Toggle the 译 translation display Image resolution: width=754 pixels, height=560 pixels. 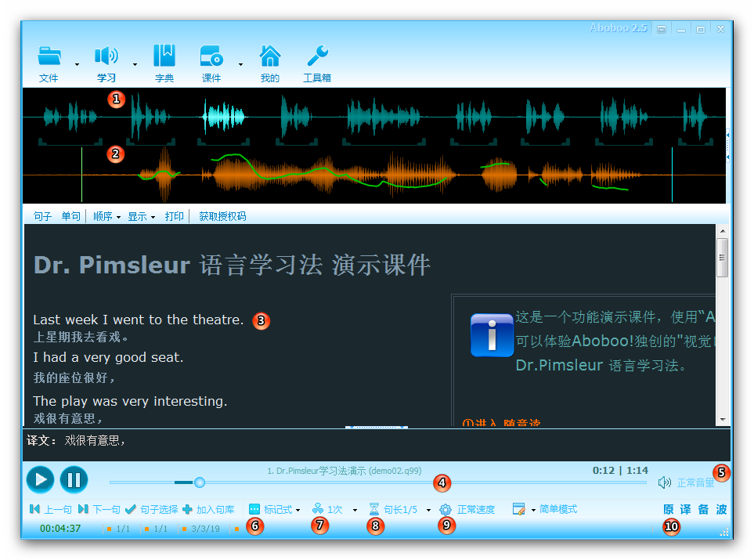(x=685, y=509)
